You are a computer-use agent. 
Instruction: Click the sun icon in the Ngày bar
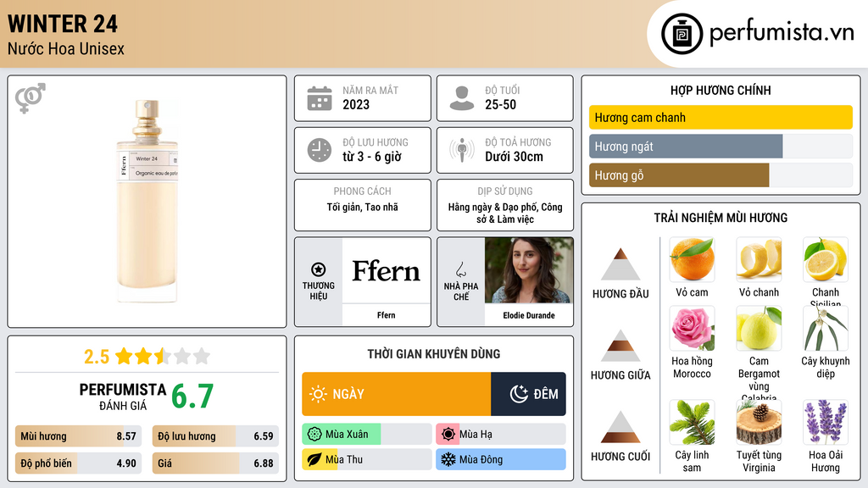(319, 394)
